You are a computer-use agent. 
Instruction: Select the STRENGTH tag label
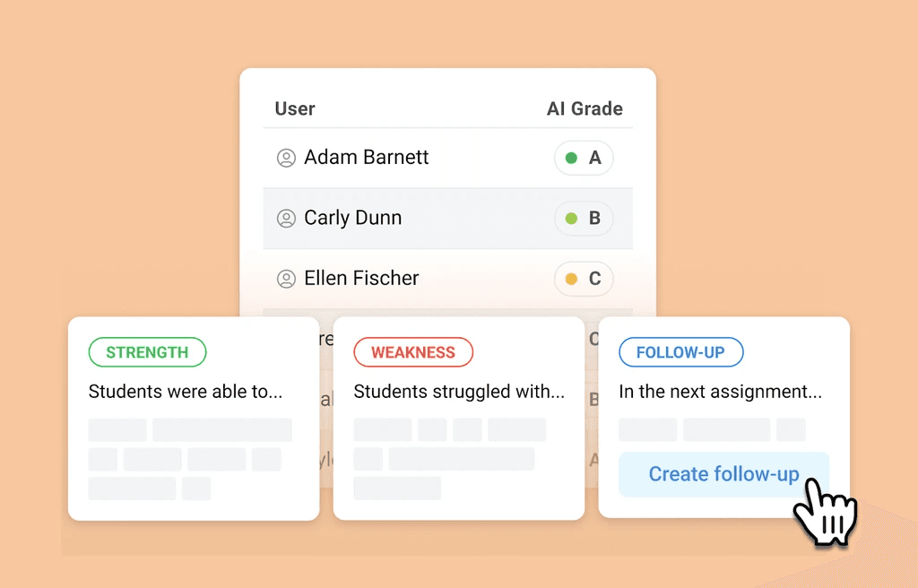(147, 352)
